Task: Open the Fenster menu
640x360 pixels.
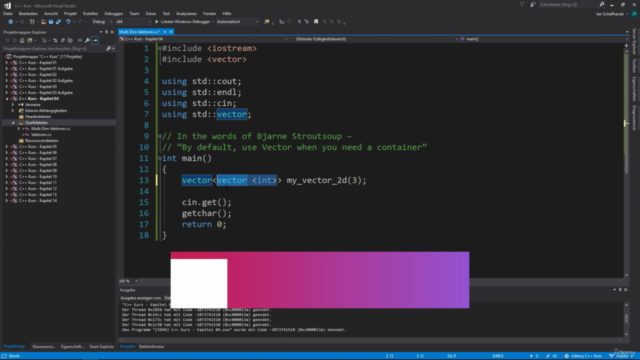Action: (209, 13)
